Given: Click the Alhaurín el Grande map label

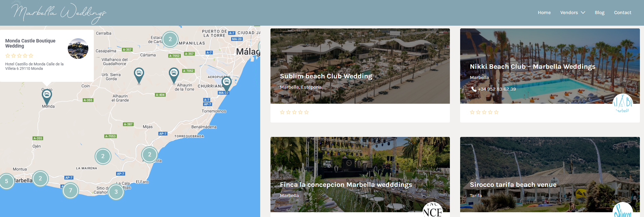Looking at the screenshot, I should [120, 98].
